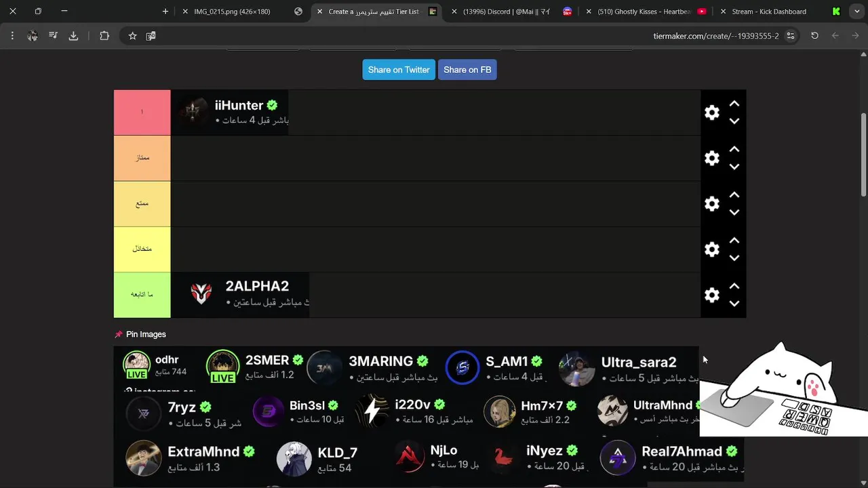Open the media controls icon in toolbar
868x488 pixels.
pos(53,36)
